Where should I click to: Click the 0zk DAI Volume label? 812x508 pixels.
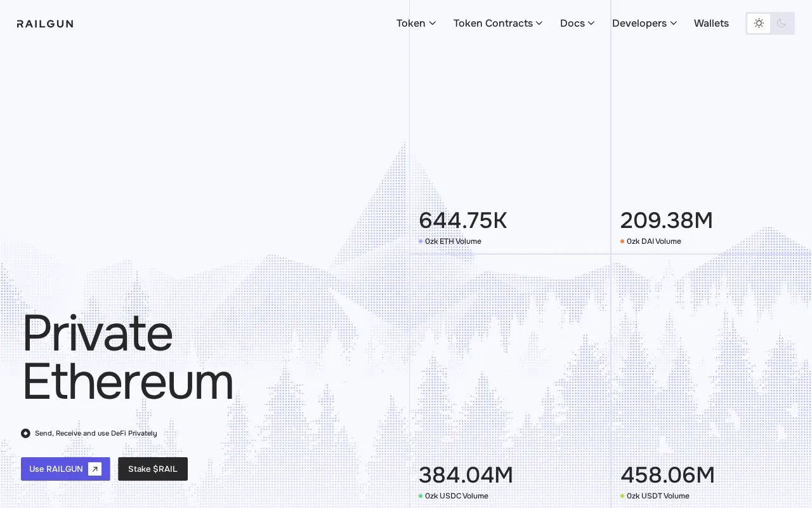pyautogui.click(x=654, y=241)
